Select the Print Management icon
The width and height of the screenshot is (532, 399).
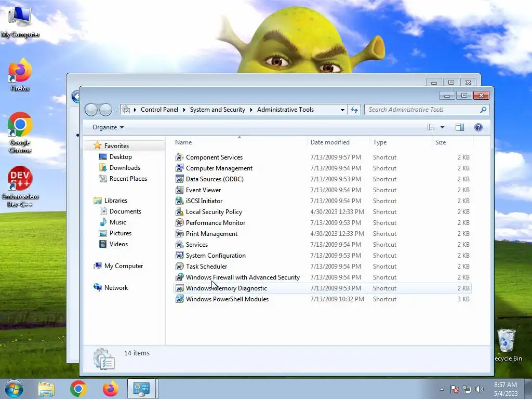pos(179,234)
